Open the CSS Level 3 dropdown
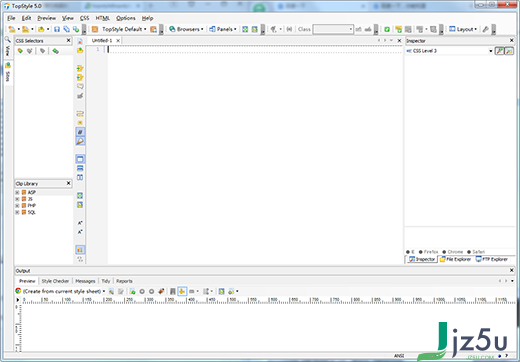 pos(449,51)
